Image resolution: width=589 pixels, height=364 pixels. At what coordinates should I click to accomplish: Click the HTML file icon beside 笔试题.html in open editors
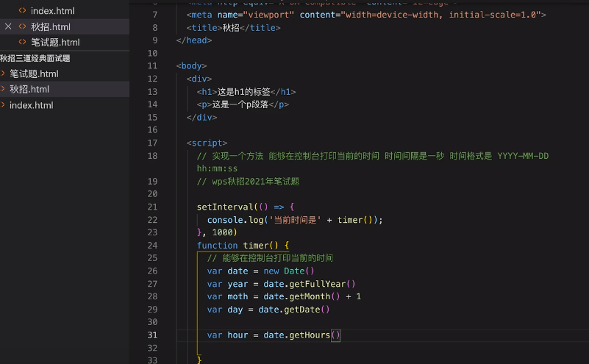23,42
